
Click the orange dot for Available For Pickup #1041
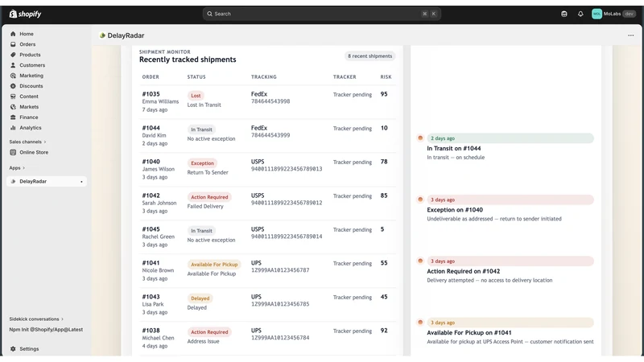point(420,323)
